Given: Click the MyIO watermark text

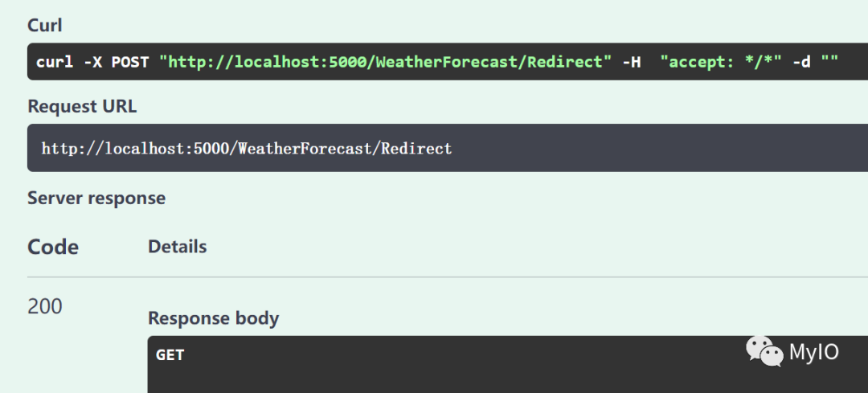Looking at the screenshot, I should click(813, 352).
